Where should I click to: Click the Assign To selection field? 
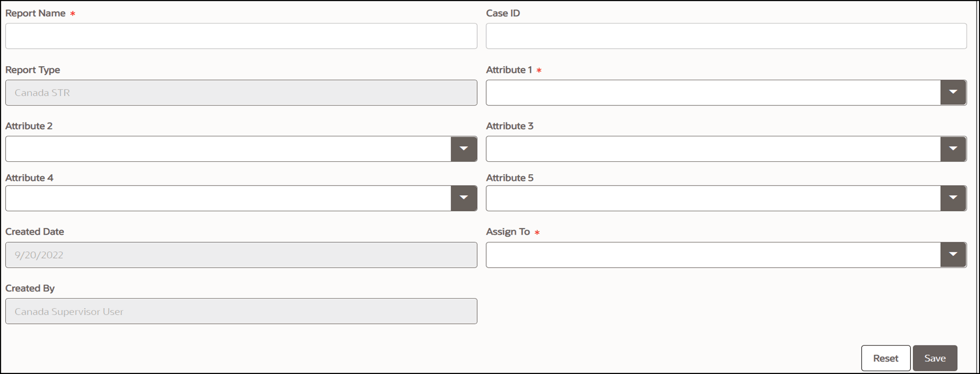pyautogui.click(x=705, y=254)
